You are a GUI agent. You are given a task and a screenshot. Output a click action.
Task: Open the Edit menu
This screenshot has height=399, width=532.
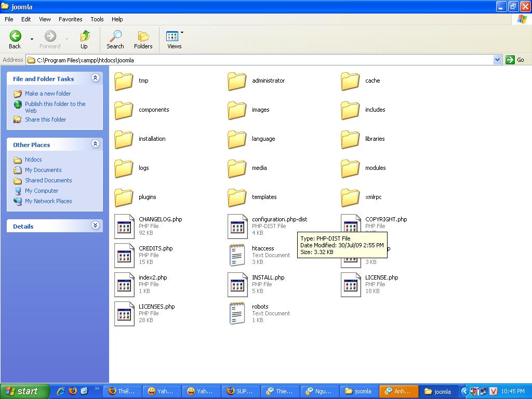coord(26,19)
